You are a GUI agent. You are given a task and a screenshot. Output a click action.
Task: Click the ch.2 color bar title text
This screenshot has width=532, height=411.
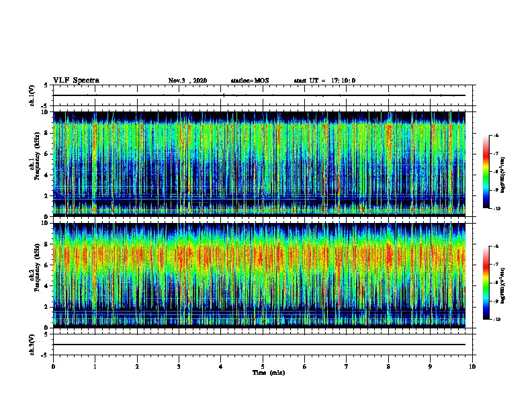point(502,285)
